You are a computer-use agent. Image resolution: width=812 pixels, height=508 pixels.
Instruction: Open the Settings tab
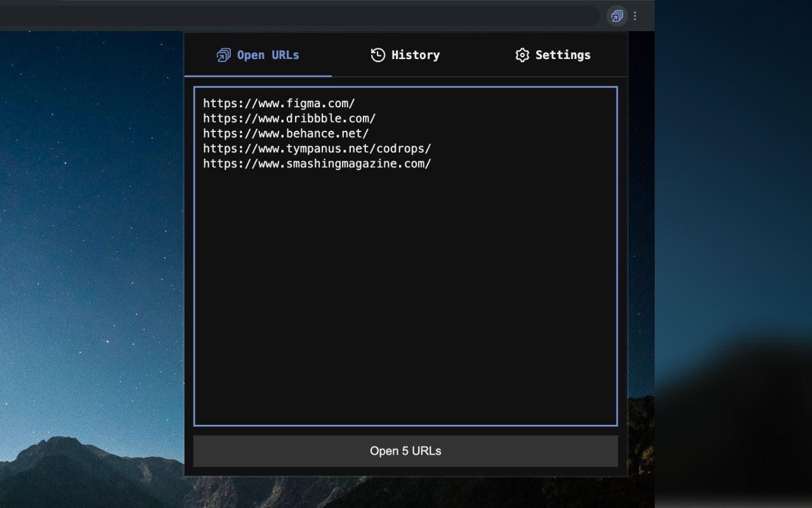click(553, 55)
